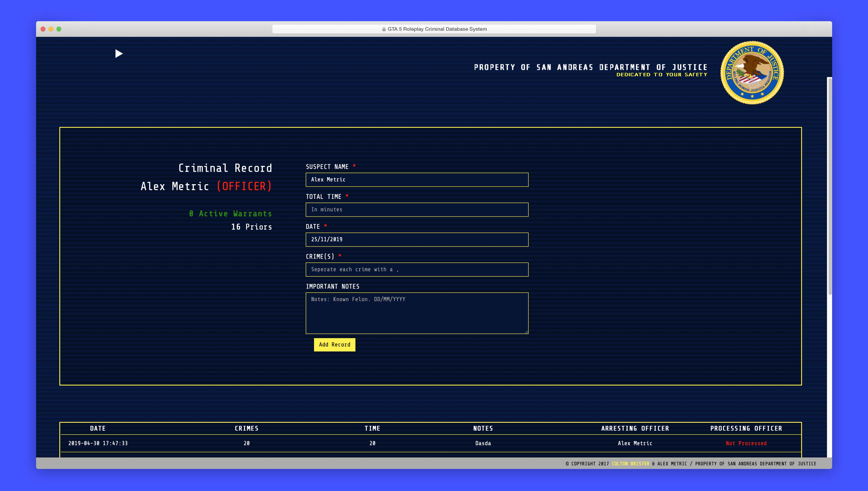The image size is (868, 491).
Task: Open the Colton Brister footer link
Action: (x=630, y=464)
